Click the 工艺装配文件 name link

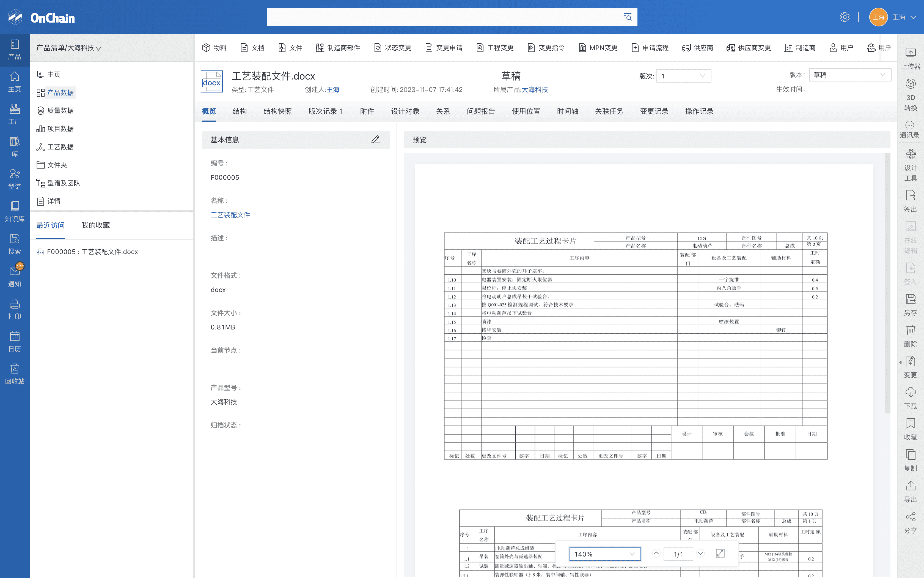click(x=230, y=215)
